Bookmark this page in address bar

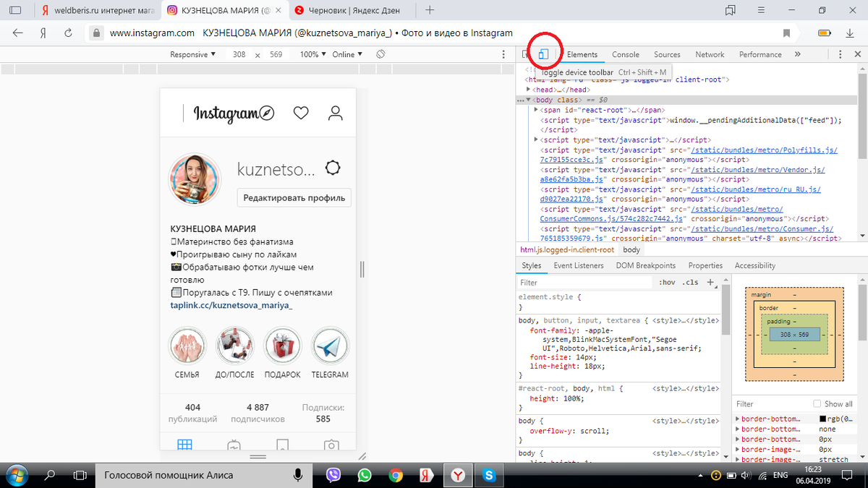[x=786, y=33]
